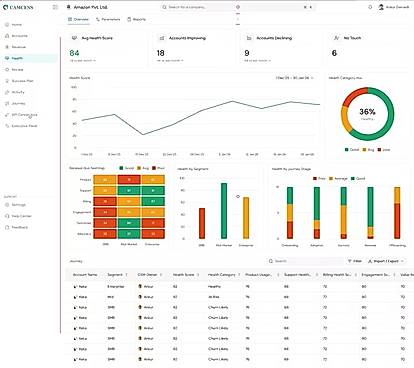Open Activity in the sidebar
This screenshot has height=368, width=414.
pyautogui.click(x=18, y=92)
